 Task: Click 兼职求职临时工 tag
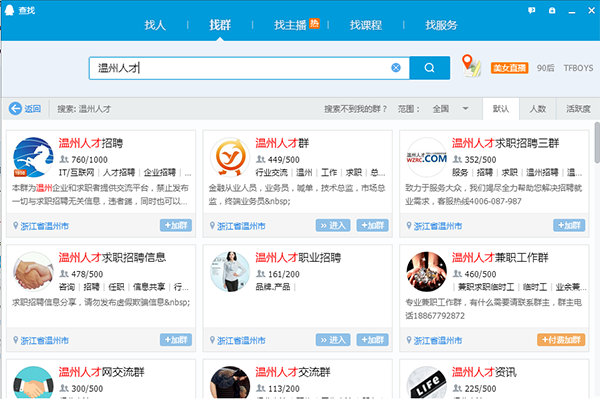(x=486, y=287)
